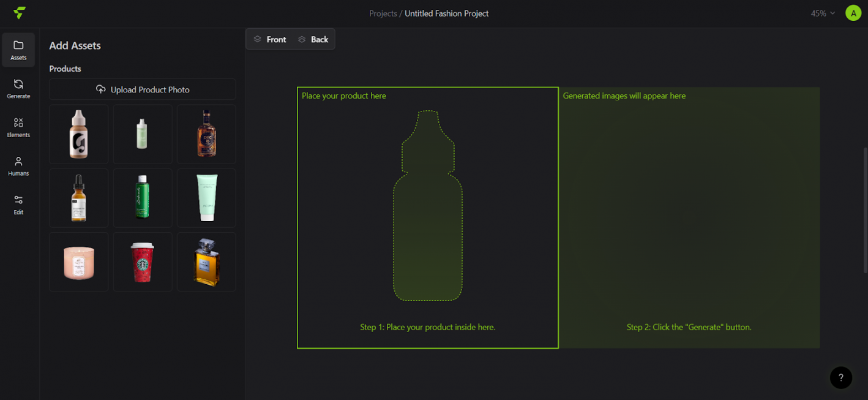The image size is (868, 400).
Task: Go to Projects breadcrumb link
Action: pos(383,13)
